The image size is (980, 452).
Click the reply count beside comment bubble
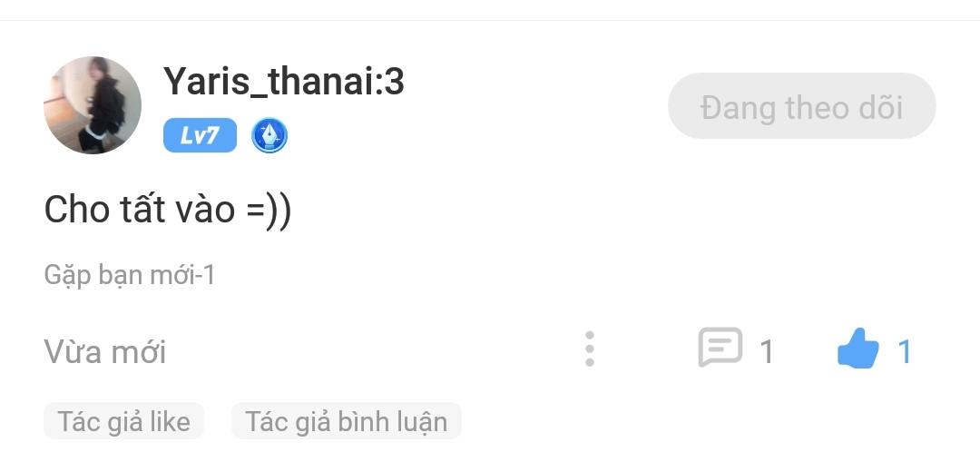[766, 352]
